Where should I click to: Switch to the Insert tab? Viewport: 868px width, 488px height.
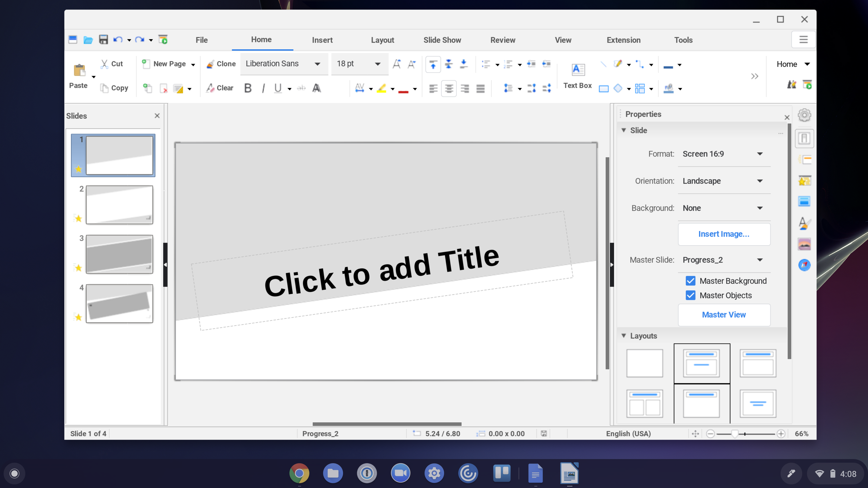tap(322, 40)
